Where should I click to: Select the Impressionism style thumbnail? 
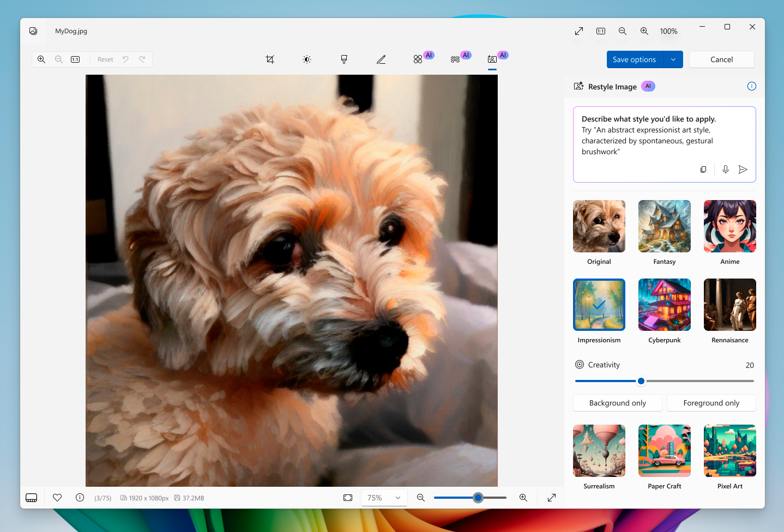(x=599, y=305)
